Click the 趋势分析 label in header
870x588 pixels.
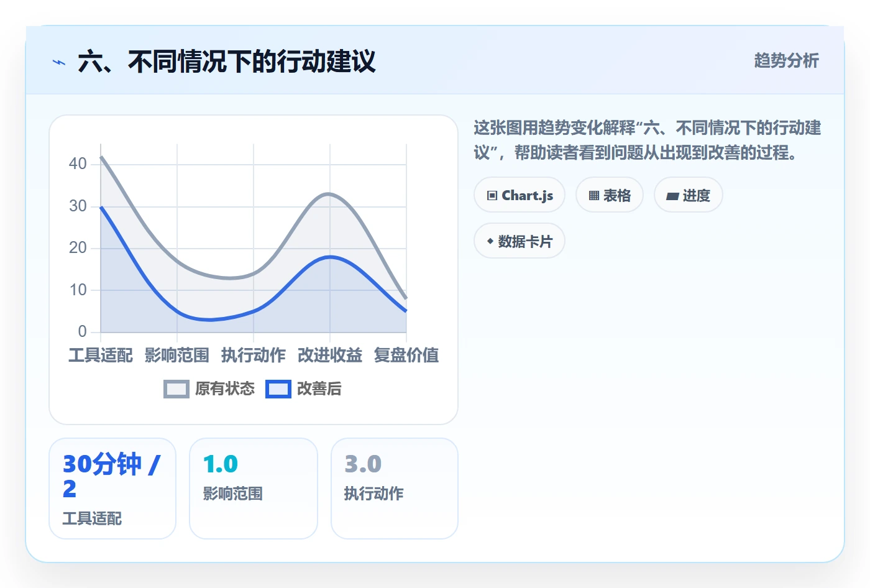click(x=786, y=60)
